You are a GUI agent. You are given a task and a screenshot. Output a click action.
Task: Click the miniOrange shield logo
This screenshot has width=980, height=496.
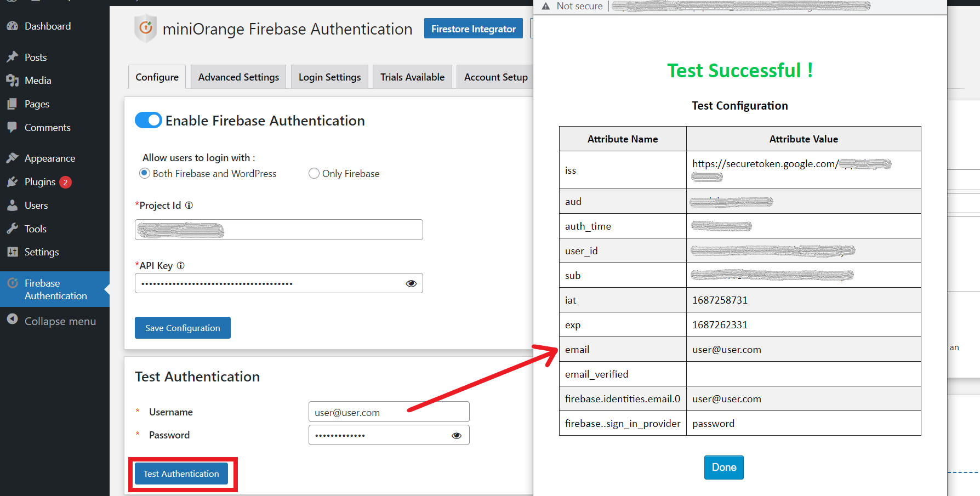click(145, 28)
